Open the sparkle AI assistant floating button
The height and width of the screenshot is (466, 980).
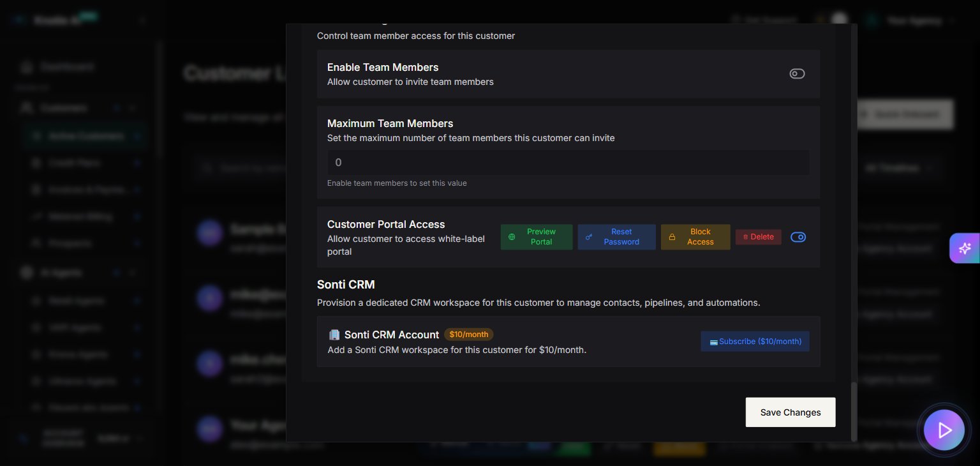[964, 248]
